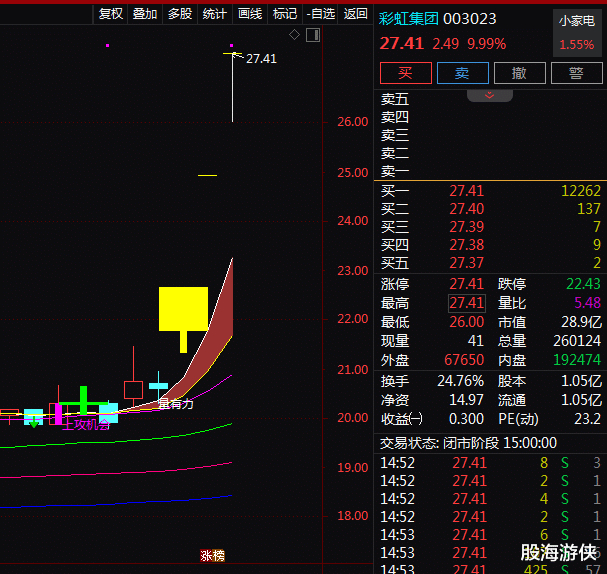Remove stock via -自选 button

click(320, 14)
